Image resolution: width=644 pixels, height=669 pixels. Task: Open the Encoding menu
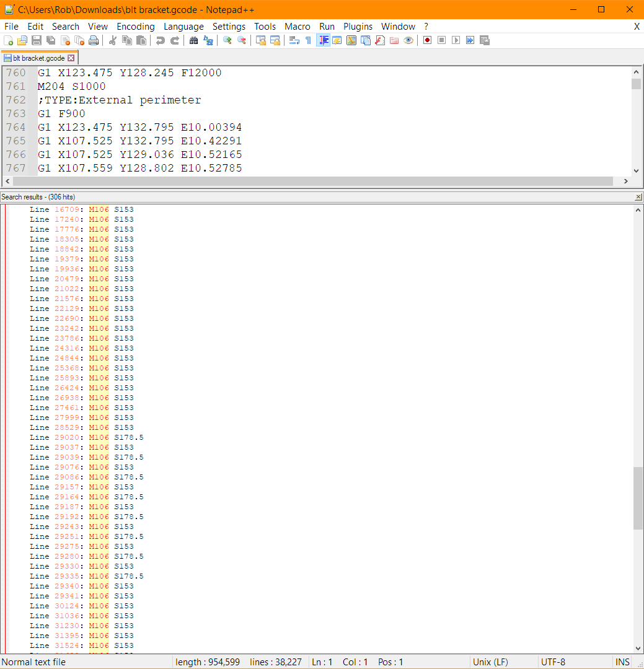point(135,26)
